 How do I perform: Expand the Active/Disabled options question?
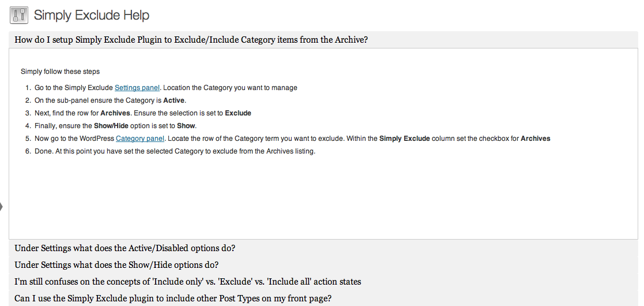click(125, 248)
